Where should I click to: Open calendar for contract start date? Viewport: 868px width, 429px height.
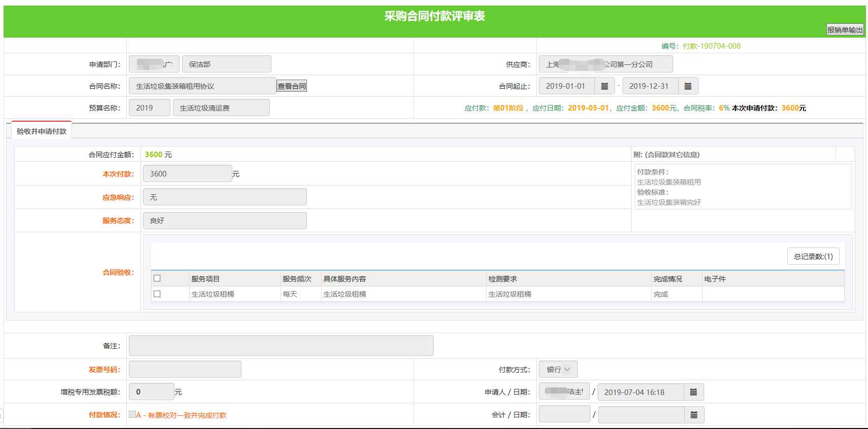[604, 86]
